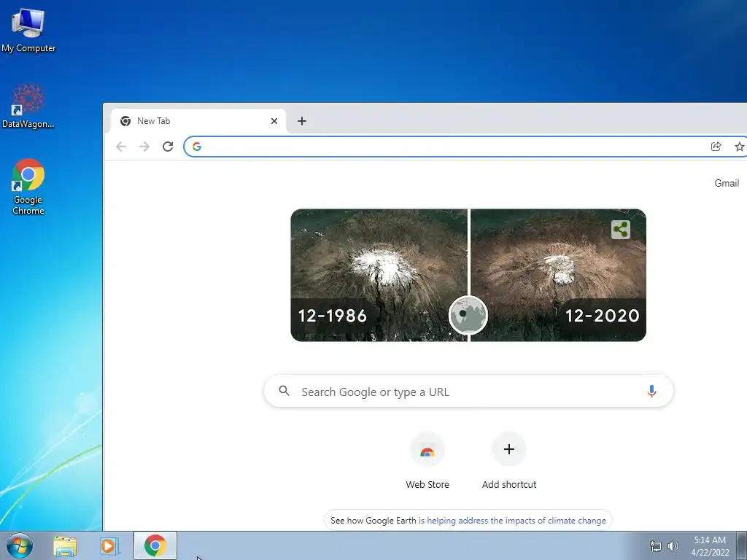The image size is (747, 560).
Task: Open Windows Explorer from taskbar
Action: point(65,546)
